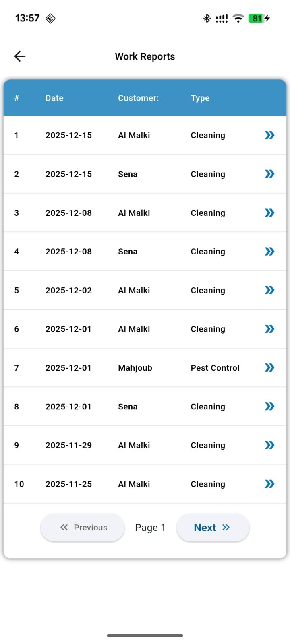Expand report 6 dated 2025-12-01

(x=269, y=329)
